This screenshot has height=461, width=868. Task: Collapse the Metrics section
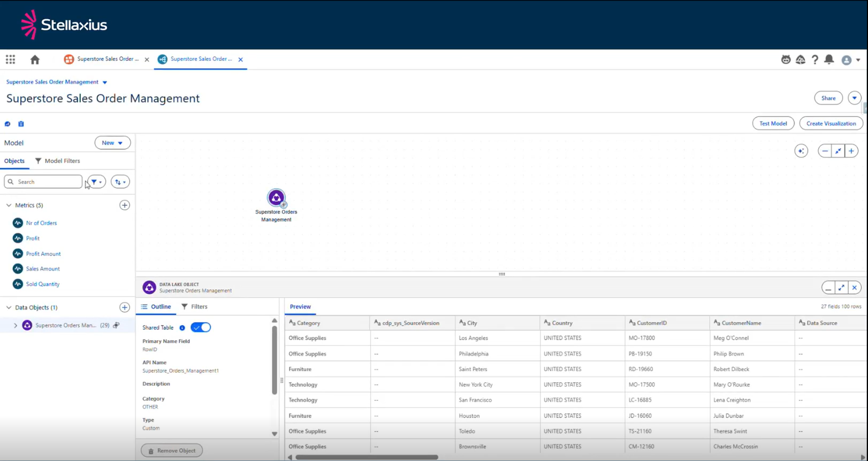point(9,205)
